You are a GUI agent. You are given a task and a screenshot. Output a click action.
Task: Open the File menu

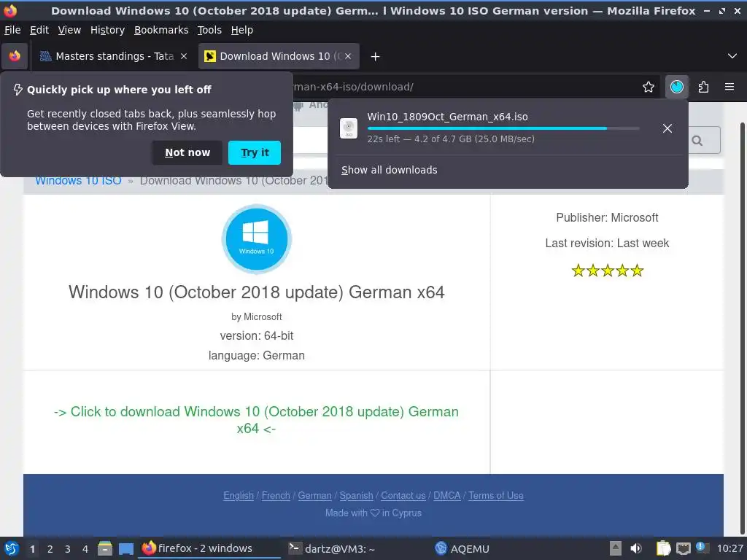[12, 30]
